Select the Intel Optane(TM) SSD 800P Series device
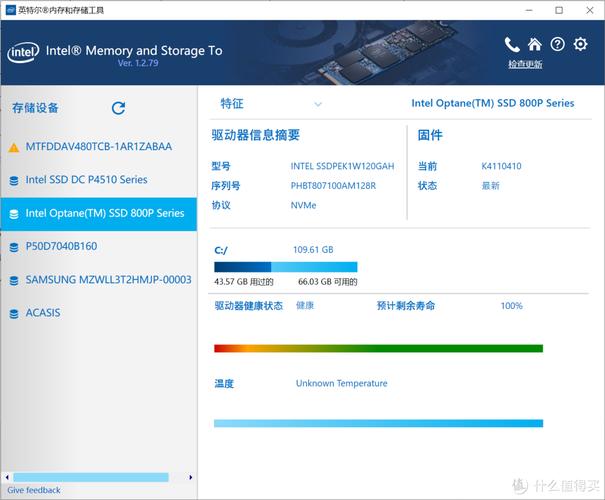This screenshot has width=605, height=500. pos(99,214)
